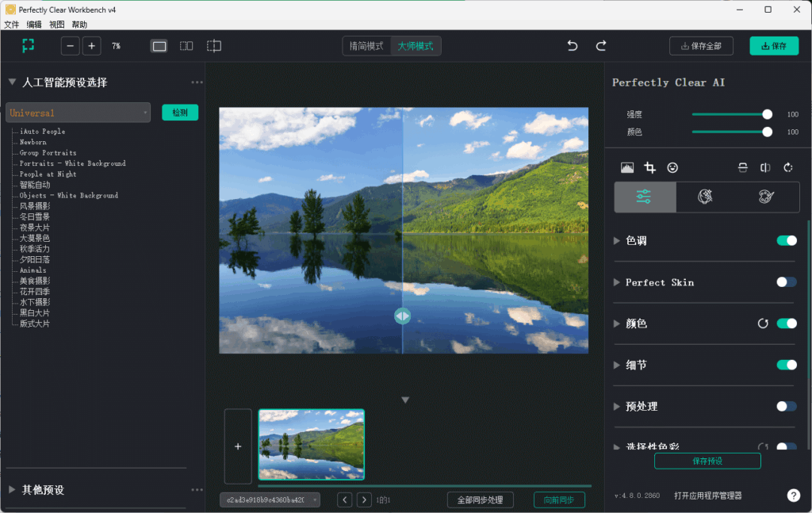
Task: Open the 编辑 menu
Action: tap(33, 24)
